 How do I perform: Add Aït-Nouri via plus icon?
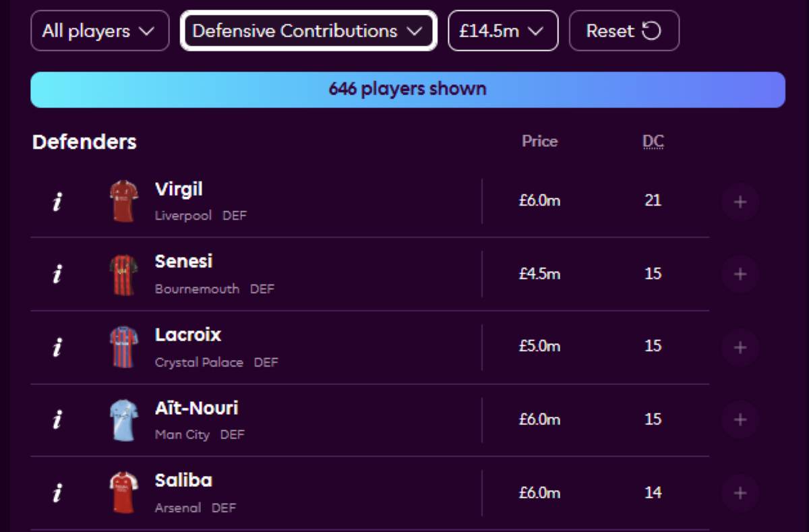pos(740,419)
